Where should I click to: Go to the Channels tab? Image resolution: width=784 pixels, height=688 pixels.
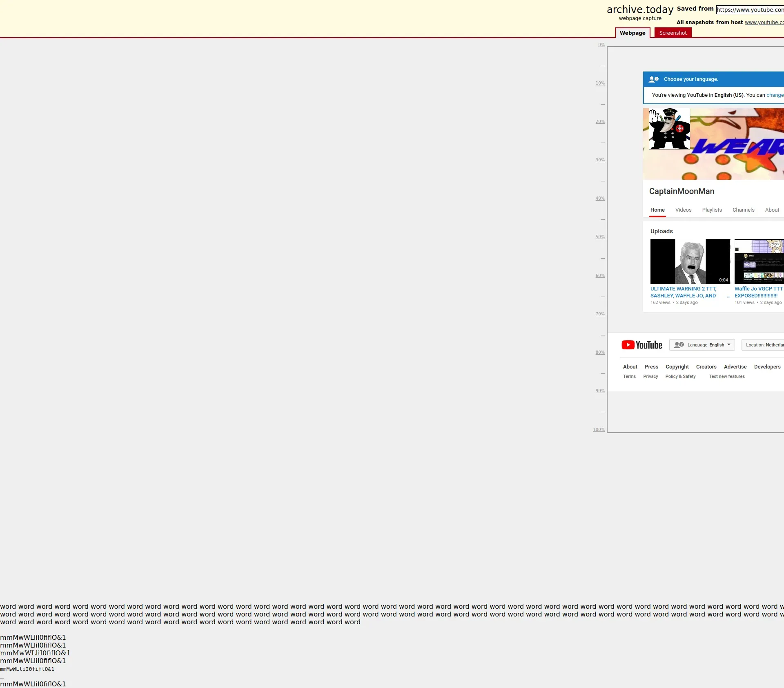(x=743, y=210)
